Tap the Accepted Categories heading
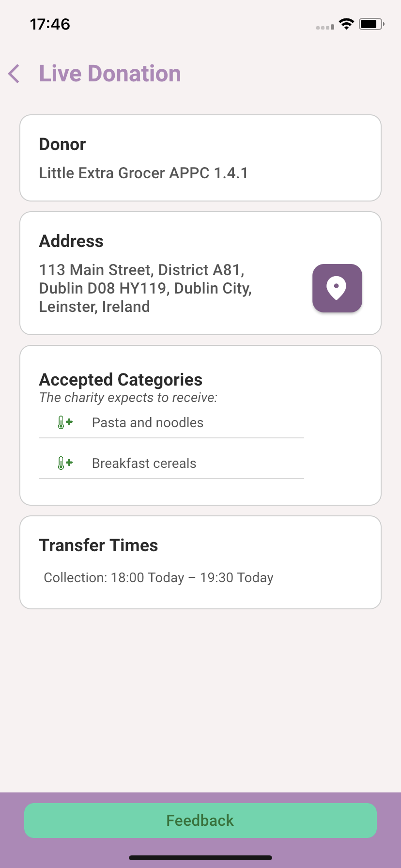Image resolution: width=401 pixels, height=868 pixels. pos(121,380)
